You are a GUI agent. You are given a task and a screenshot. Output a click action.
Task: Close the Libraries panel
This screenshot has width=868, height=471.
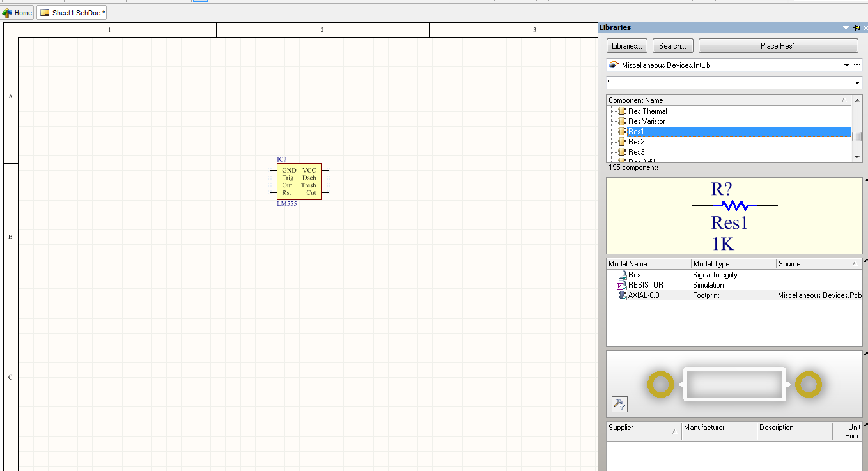point(865,27)
